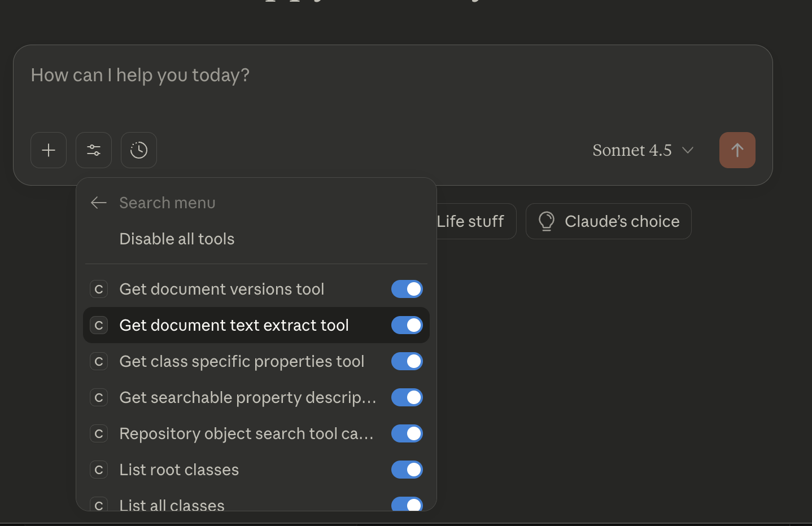Click the C icon next to Get searchable property descriptions
The height and width of the screenshot is (526, 812).
point(98,397)
